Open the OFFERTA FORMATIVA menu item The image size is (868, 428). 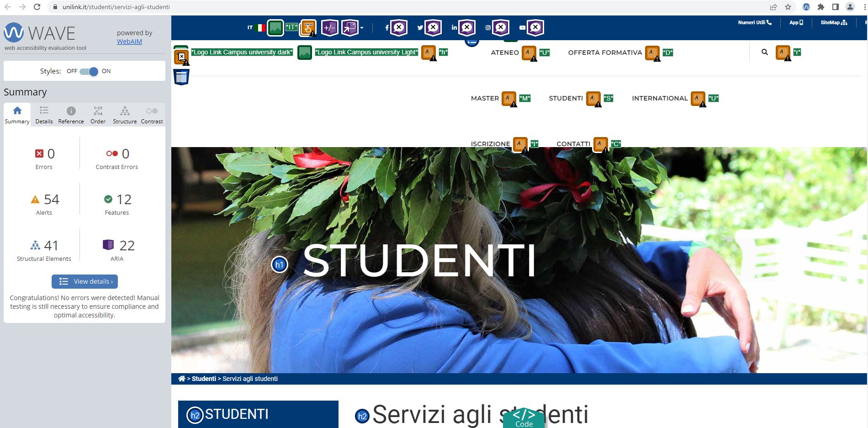click(x=605, y=53)
